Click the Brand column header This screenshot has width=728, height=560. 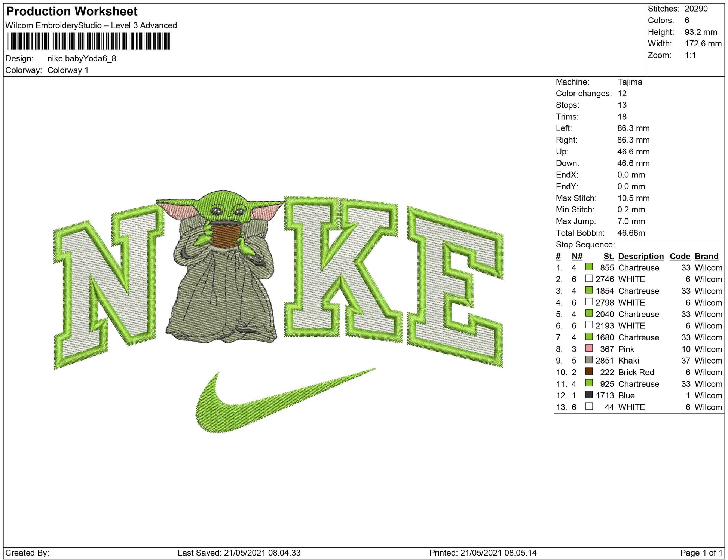(x=706, y=256)
